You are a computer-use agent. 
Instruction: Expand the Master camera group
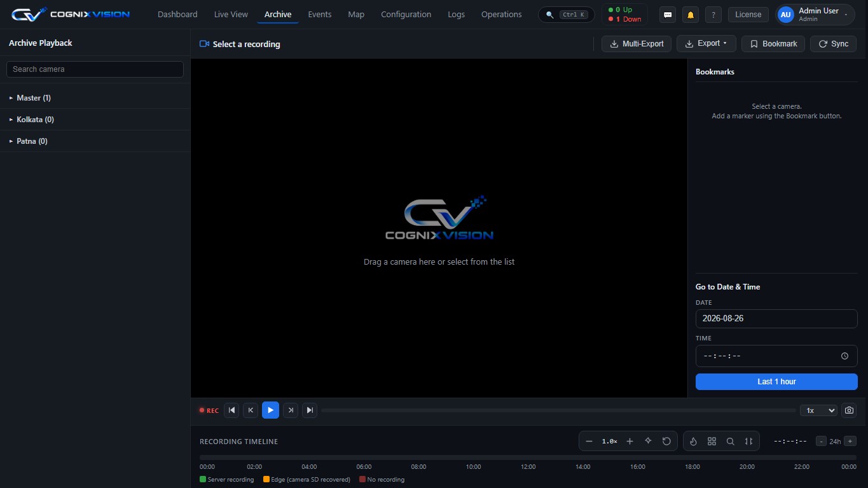click(95, 98)
